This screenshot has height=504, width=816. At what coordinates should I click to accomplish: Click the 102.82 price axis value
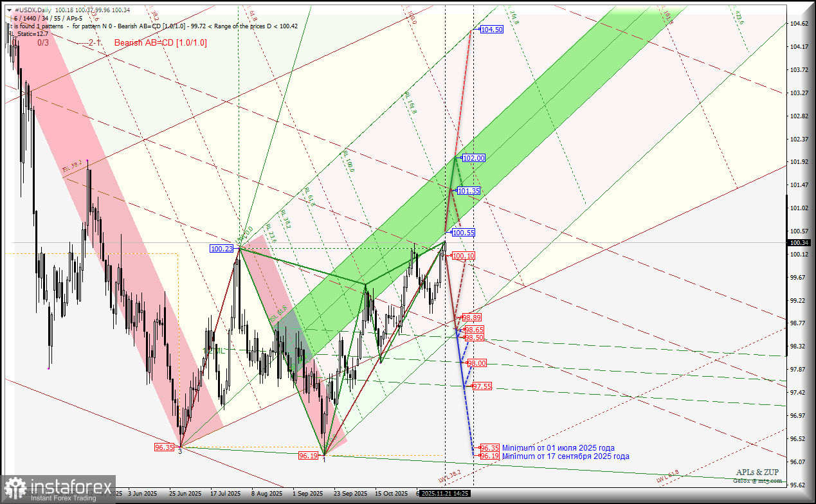[799, 116]
